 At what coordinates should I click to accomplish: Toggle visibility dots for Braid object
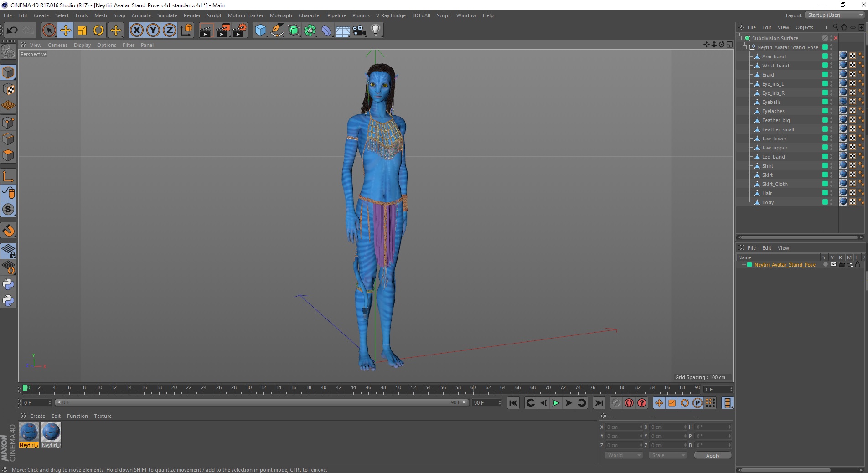[832, 75]
